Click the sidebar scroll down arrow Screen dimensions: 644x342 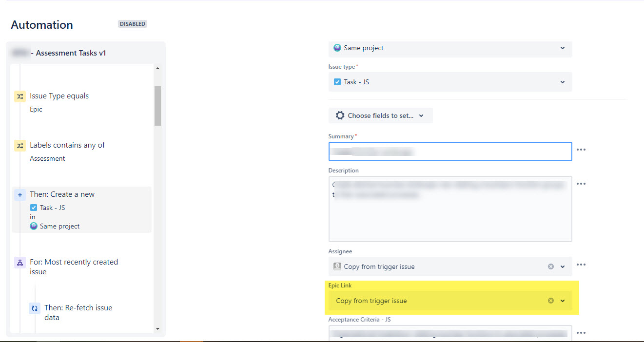(157, 329)
